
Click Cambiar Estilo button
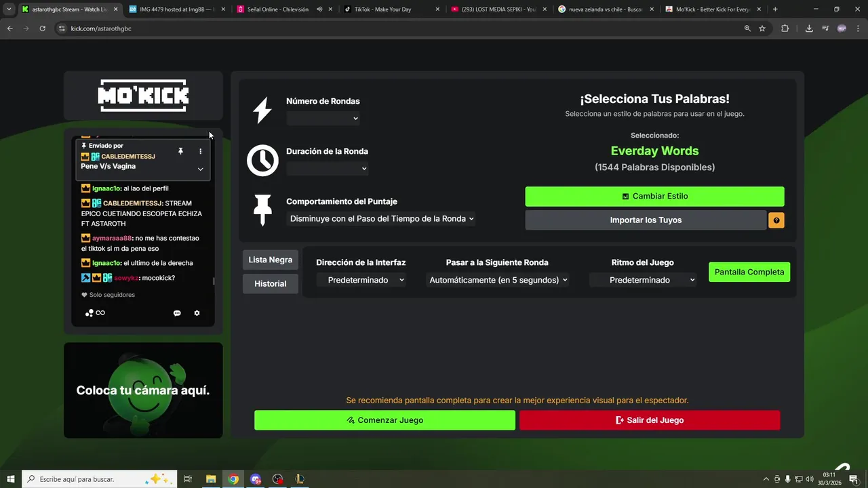click(x=654, y=197)
